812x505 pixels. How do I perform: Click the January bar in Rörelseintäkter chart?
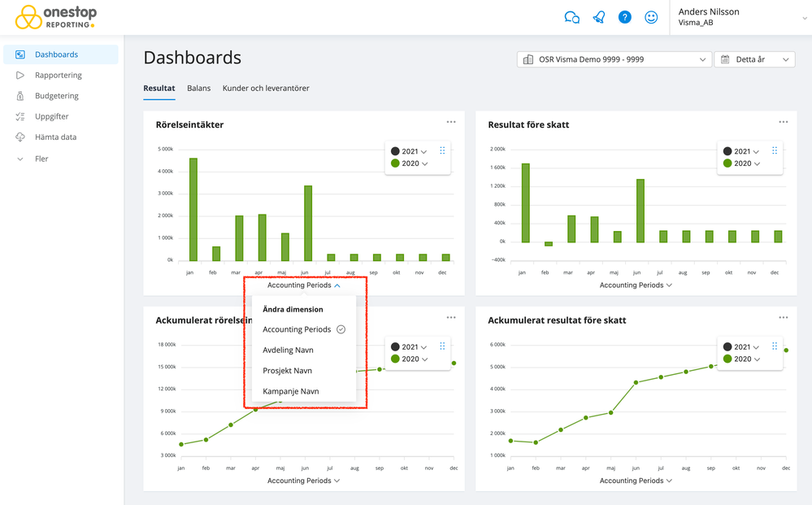click(x=193, y=209)
